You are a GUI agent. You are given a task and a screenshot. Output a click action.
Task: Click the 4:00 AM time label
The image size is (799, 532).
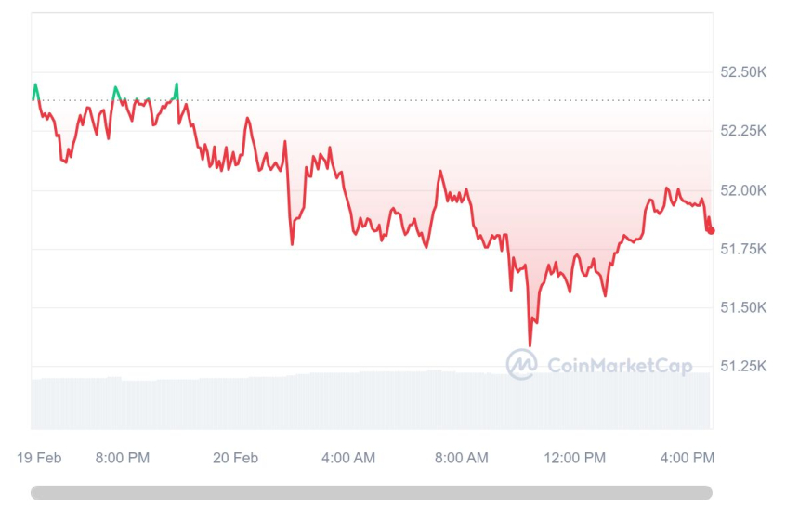tap(348, 458)
